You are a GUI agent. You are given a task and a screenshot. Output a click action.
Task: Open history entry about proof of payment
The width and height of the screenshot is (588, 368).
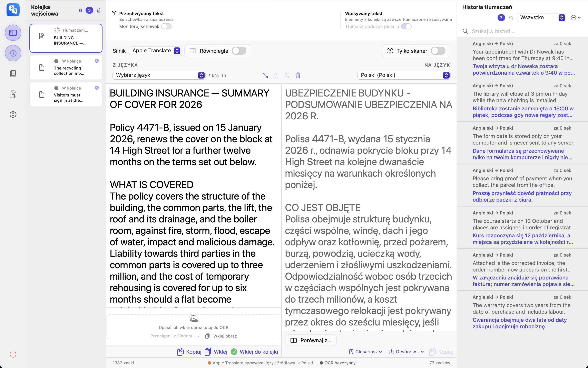point(522,185)
